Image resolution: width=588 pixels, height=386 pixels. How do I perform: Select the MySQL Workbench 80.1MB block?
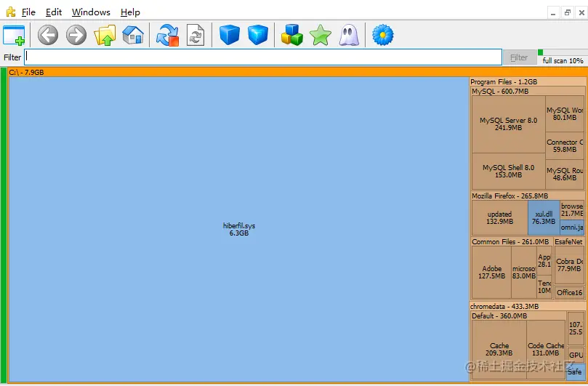coord(565,113)
